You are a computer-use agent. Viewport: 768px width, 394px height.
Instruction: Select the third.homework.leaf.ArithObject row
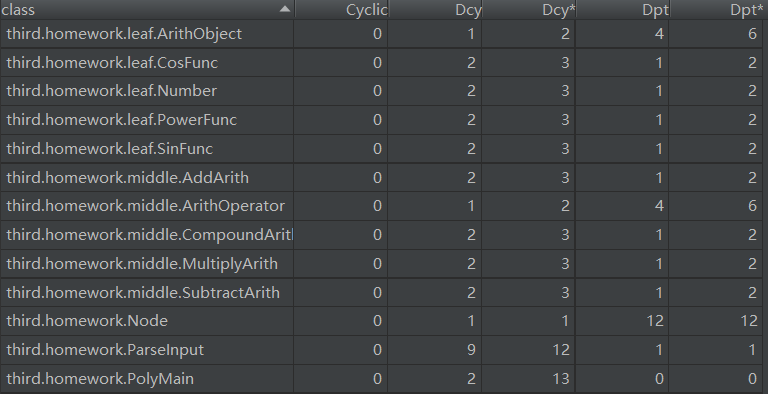point(382,34)
